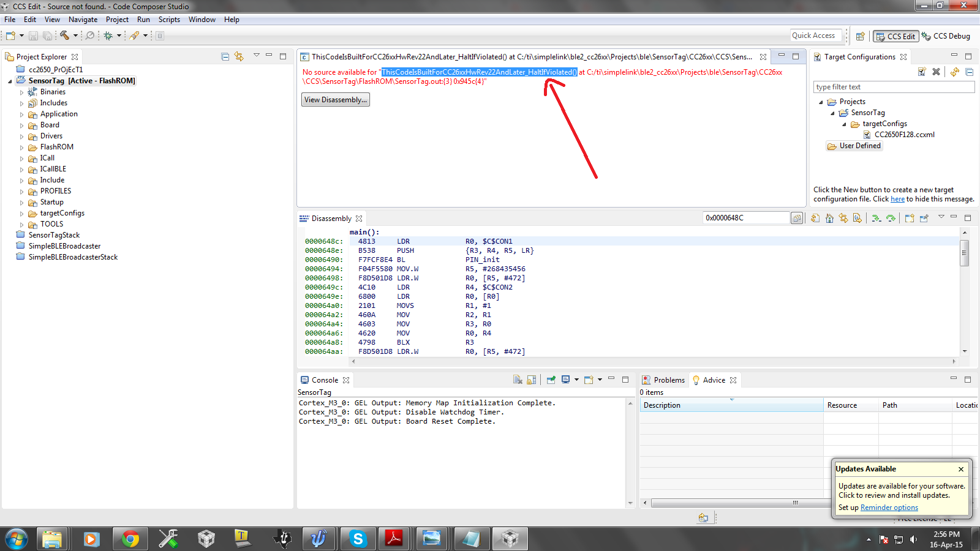The width and height of the screenshot is (980, 551).
Task: Select the SimpleBLEBroadcaster project
Action: pyautogui.click(x=64, y=246)
